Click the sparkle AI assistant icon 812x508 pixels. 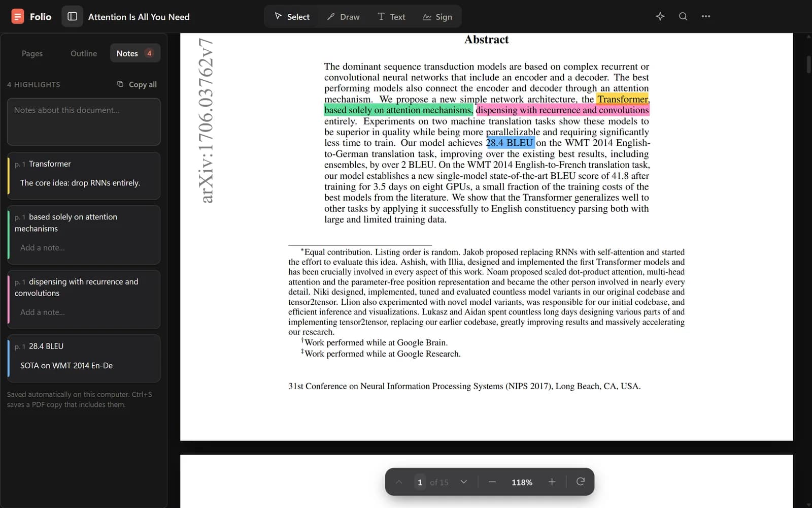(660, 16)
